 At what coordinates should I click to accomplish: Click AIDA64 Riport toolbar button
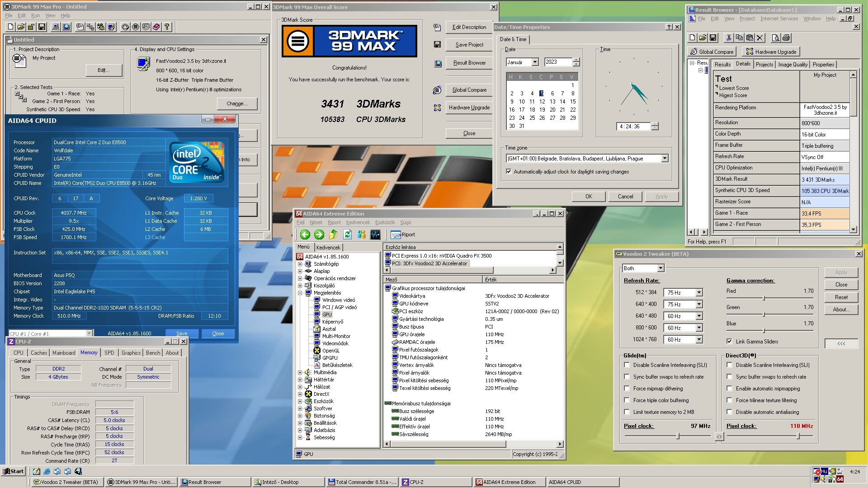tap(403, 235)
